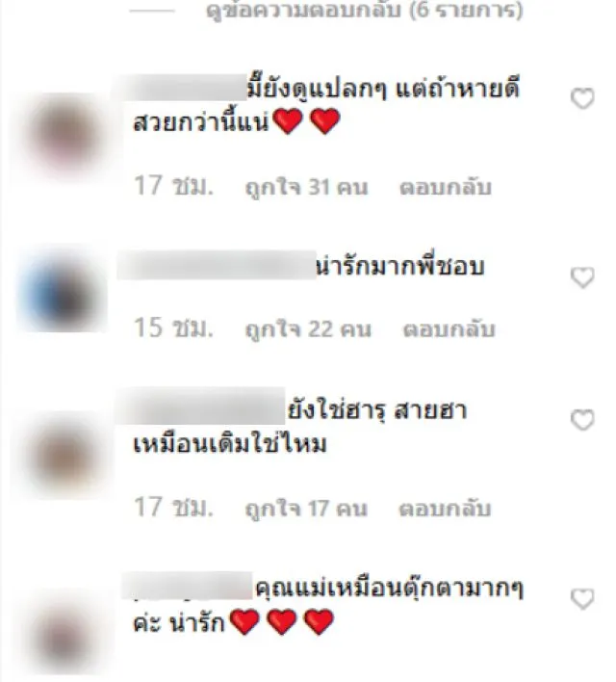
Task: Like the comment ending with สวยกว่านี้แน่
Action: pyautogui.click(x=582, y=98)
